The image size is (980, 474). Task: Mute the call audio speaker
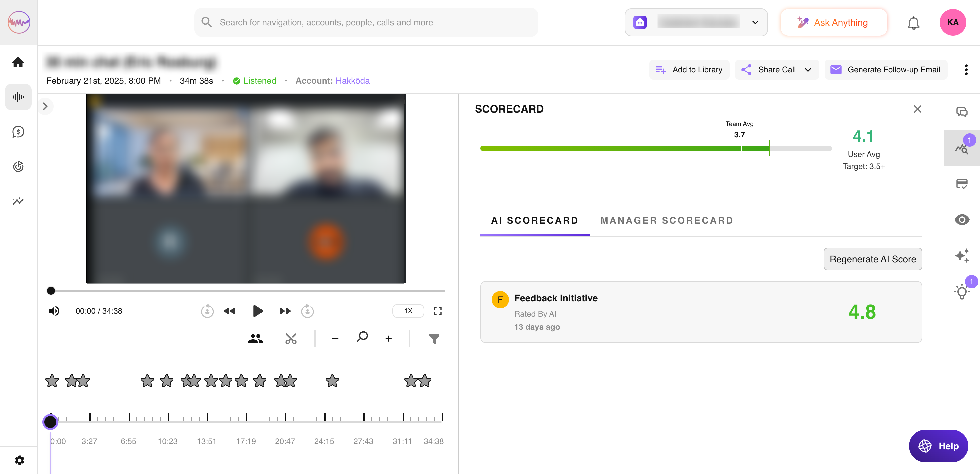[54, 311]
